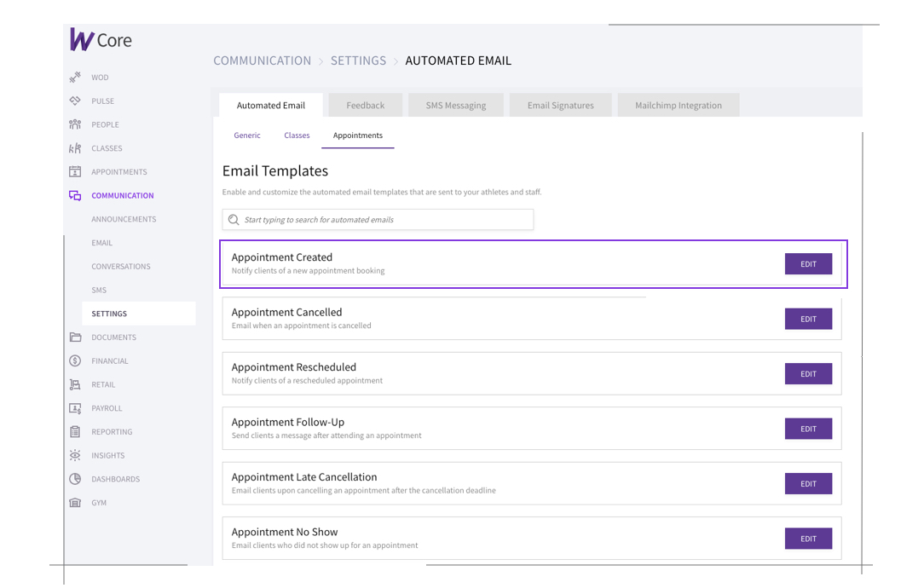Select the Retail cart icon
924x588 pixels.
(x=75, y=384)
